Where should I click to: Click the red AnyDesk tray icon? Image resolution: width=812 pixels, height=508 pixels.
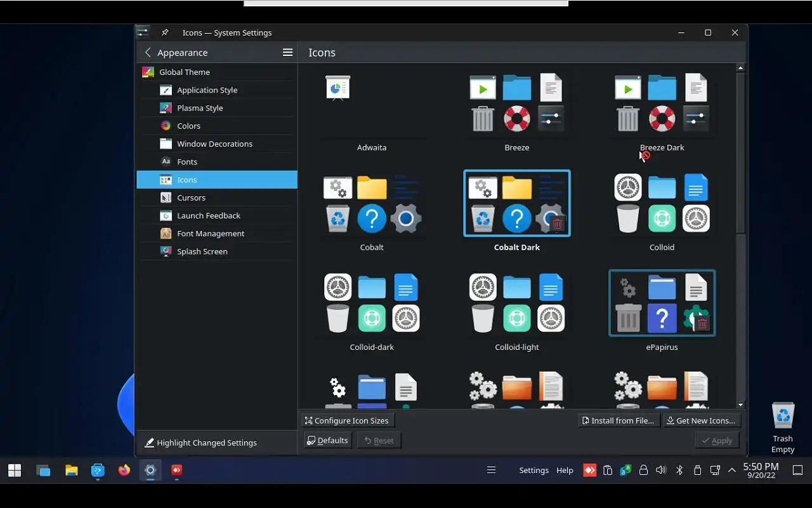click(x=590, y=471)
